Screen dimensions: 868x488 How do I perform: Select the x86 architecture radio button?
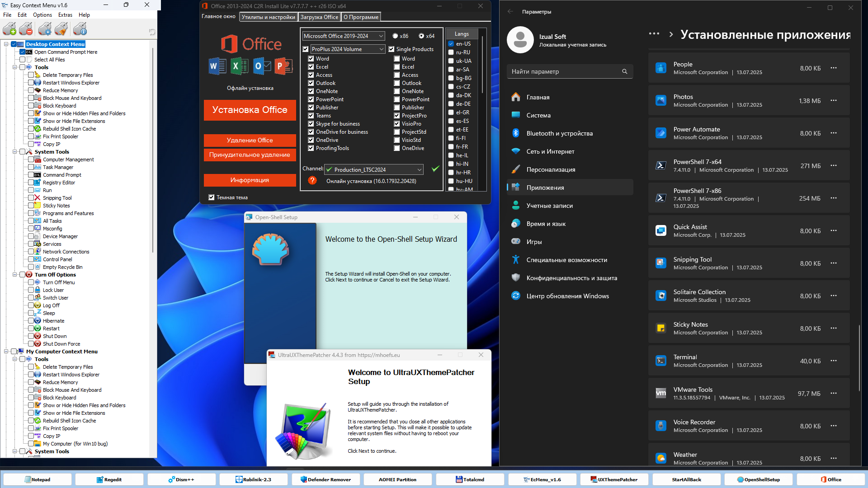(x=395, y=36)
